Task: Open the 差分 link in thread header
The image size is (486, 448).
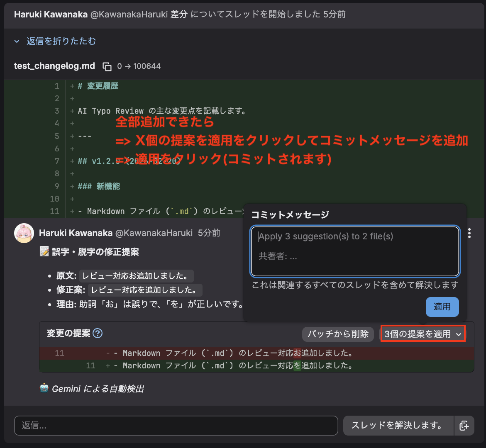Action: point(179,15)
